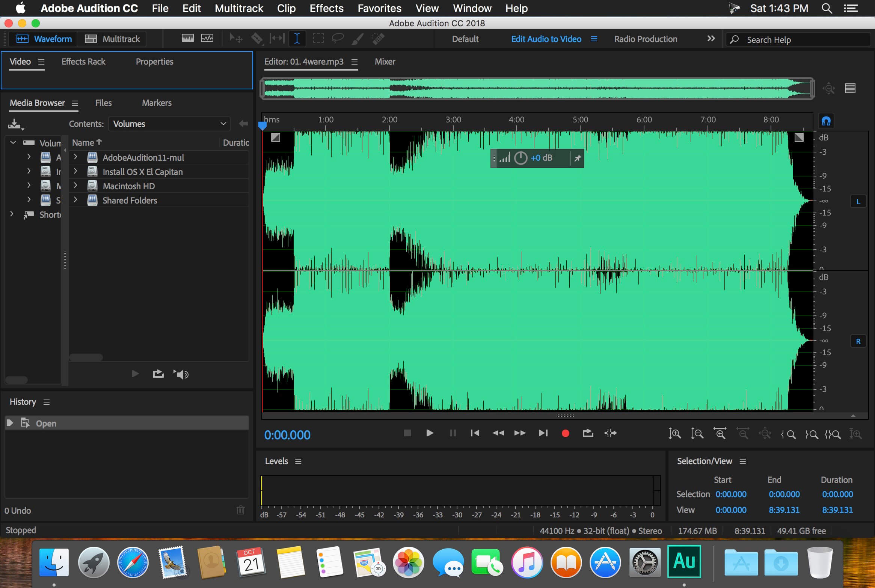Image resolution: width=875 pixels, height=588 pixels.
Task: Switch to Multitrack view
Action: point(112,39)
